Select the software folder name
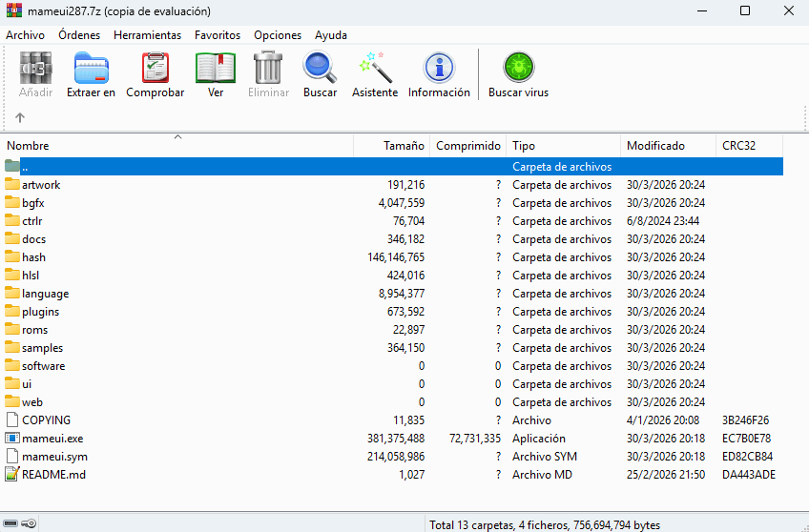This screenshot has width=809, height=532. [x=43, y=366]
